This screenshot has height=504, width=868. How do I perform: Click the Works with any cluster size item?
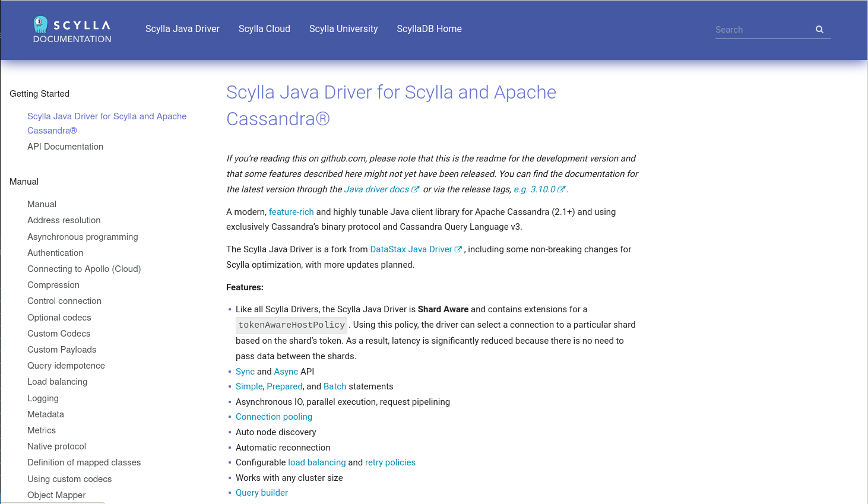[289, 478]
